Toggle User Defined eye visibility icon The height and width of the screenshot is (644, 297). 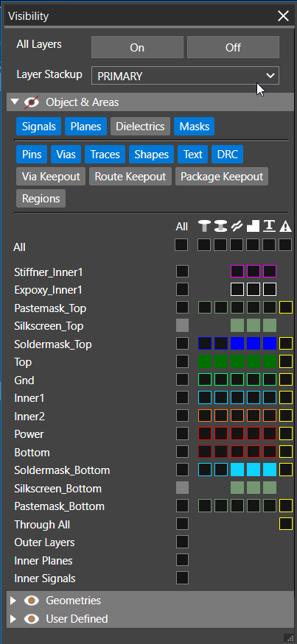[32, 618]
